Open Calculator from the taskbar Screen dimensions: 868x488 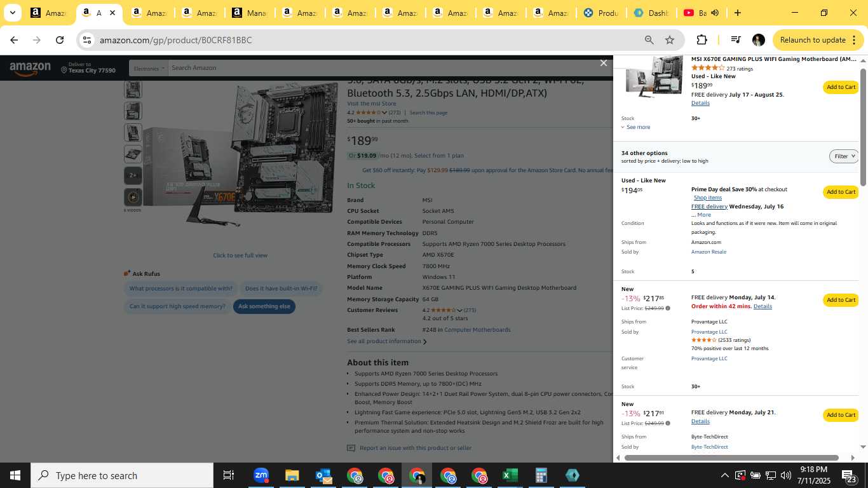tap(541, 475)
